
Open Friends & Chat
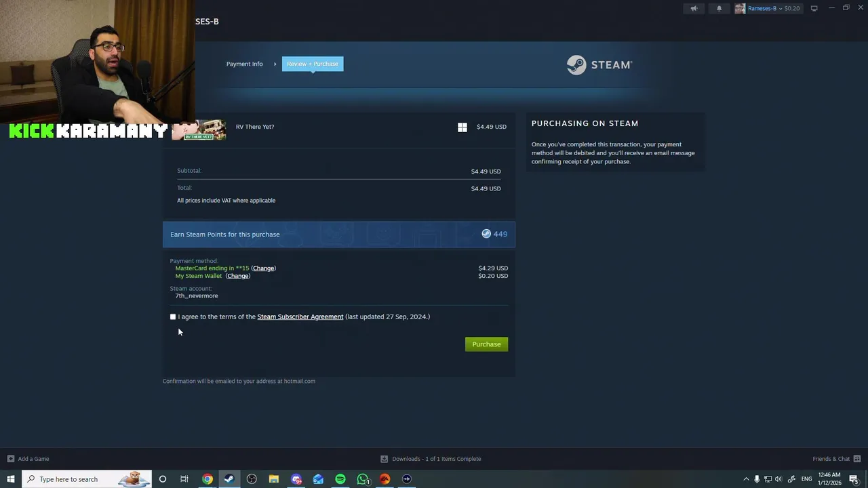tap(831, 459)
